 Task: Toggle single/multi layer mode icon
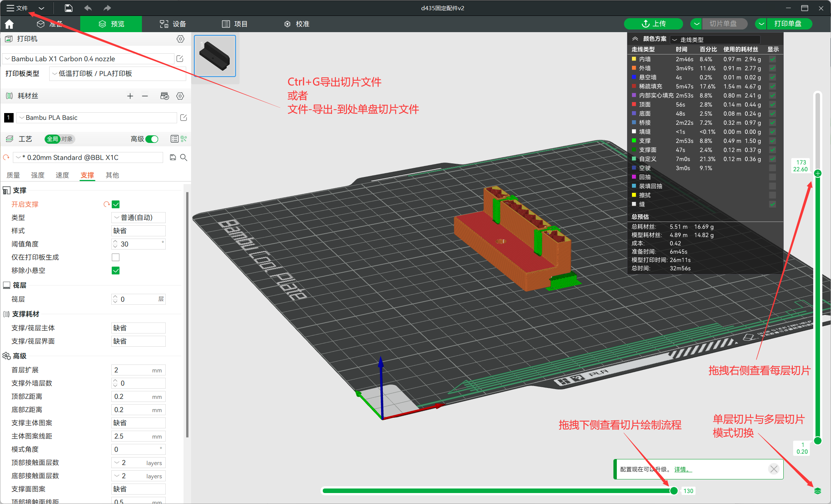pos(817,491)
